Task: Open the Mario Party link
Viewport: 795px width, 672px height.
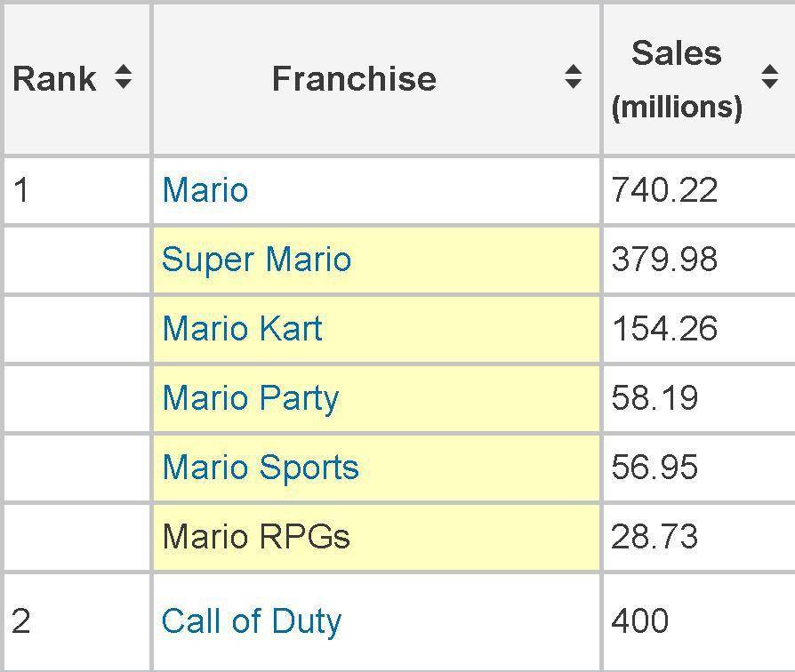Action: [x=251, y=398]
